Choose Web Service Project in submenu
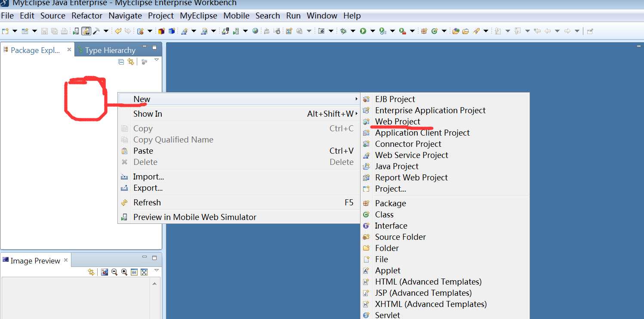The image size is (644, 319). click(412, 155)
